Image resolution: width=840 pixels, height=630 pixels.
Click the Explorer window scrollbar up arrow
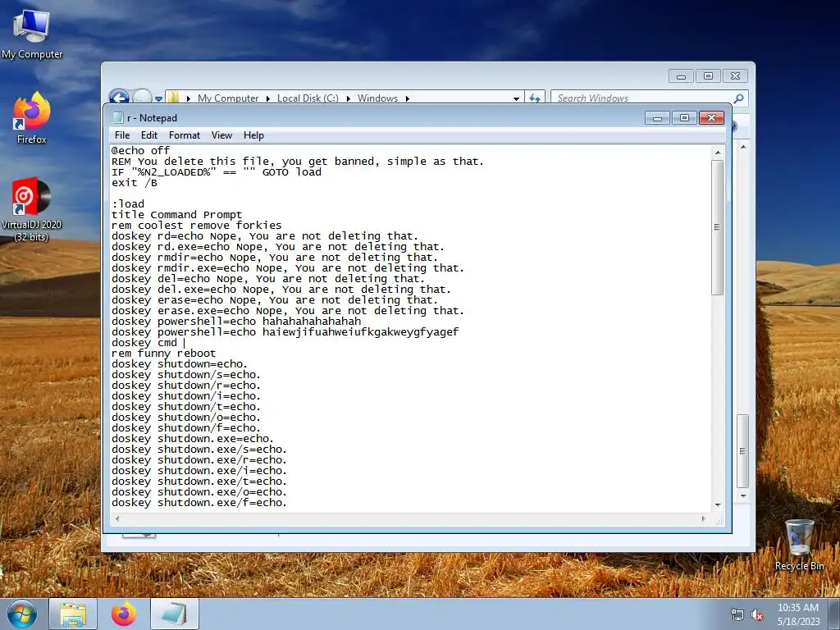pos(743,147)
